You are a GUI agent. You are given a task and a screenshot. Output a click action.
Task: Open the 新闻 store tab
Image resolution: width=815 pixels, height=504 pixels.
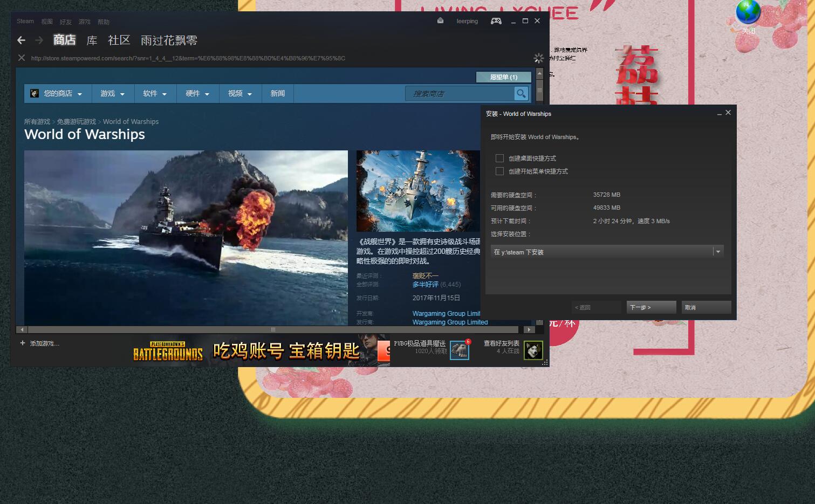(278, 93)
